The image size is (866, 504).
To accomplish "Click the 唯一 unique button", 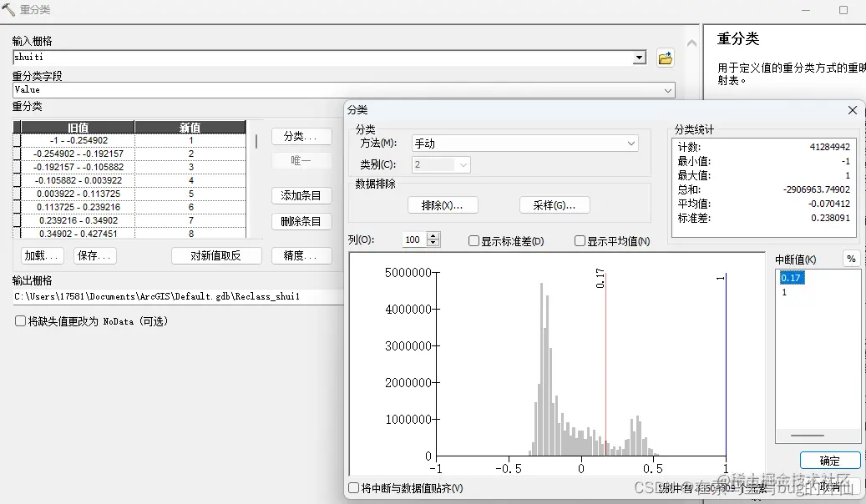I will pyautogui.click(x=301, y=161).
